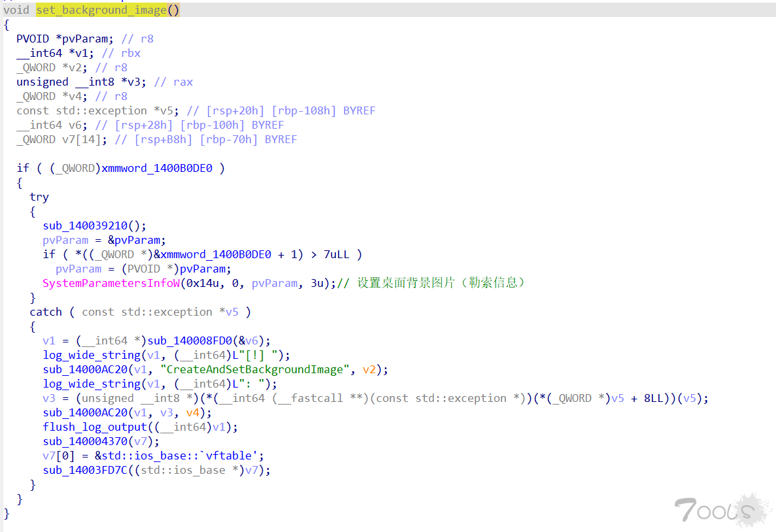
Task: Click the try keyword
Action: pyautogui.click(x=39, y=197)
